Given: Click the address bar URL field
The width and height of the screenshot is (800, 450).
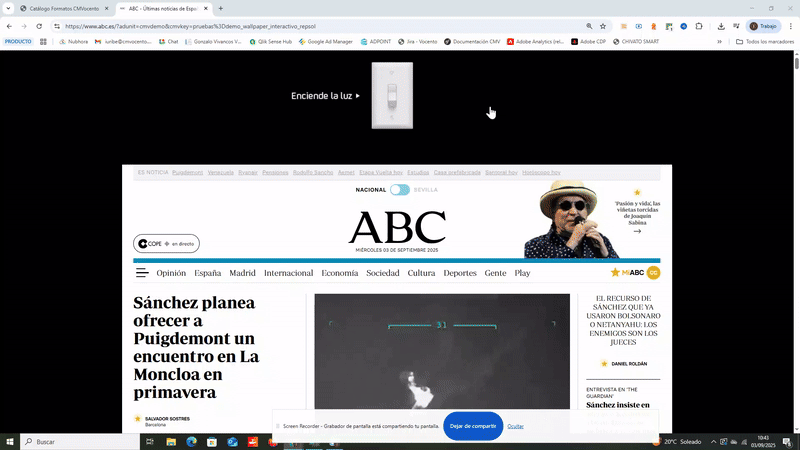Looking at the screenshot, I should pos(300,26).
